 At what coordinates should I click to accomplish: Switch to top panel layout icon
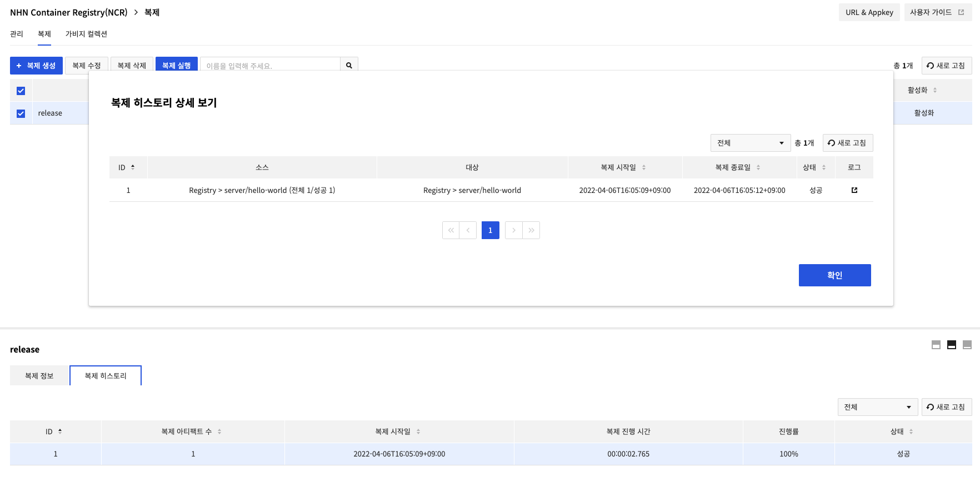pyautogui.click(x=936, y=345)
